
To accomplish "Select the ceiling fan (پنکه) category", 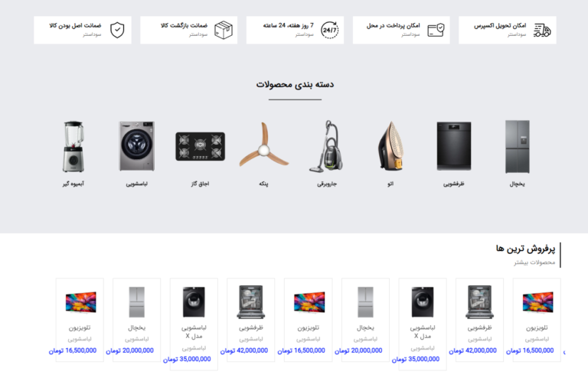I will pyautogui.click(x=263, y=145).
